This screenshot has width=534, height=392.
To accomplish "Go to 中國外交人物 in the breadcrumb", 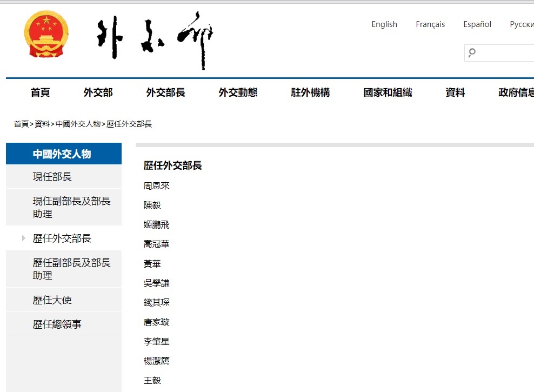I will point(78,124).
